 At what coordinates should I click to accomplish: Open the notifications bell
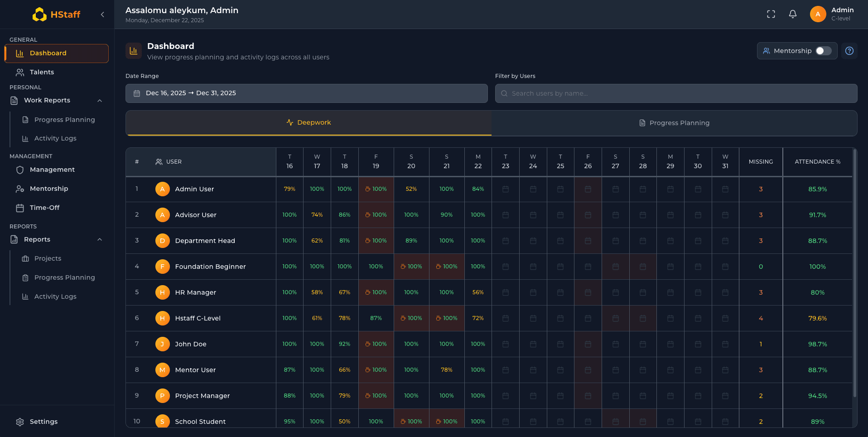pyautogui.click(x=792, y=14)
